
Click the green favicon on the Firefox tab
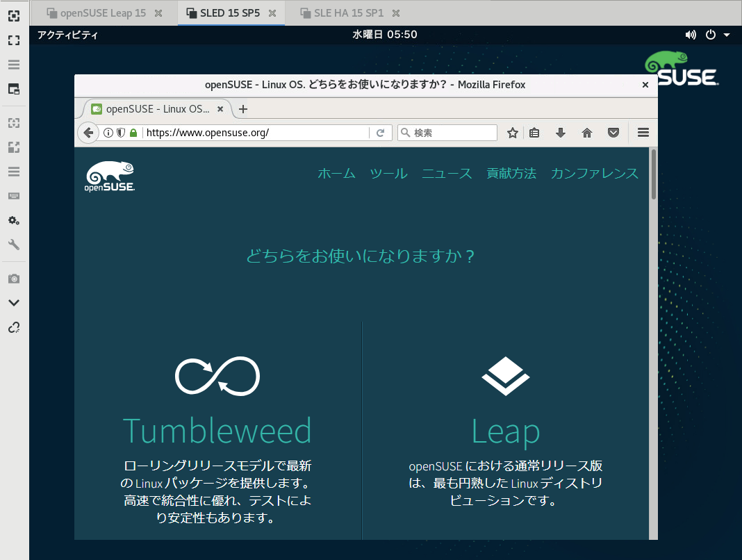click(97, 109)
